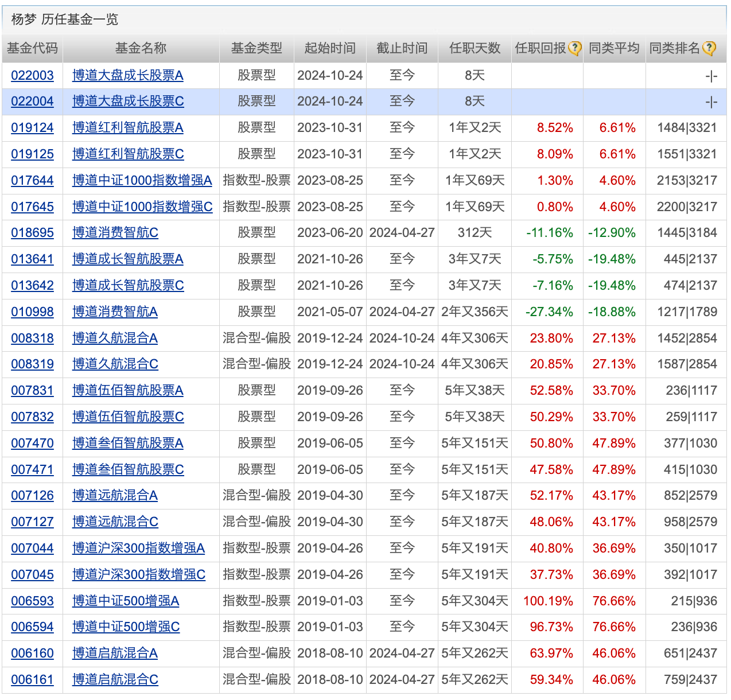Click the help icon next to 任职回报
This screenshot has height=700, width=731.
click(575, 49)
